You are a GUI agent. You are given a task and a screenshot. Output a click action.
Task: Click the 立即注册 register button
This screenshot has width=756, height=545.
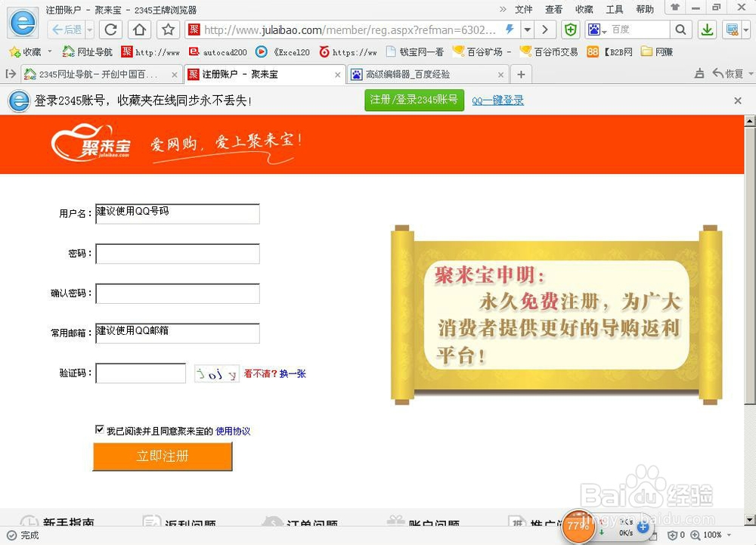click(163, 457)
